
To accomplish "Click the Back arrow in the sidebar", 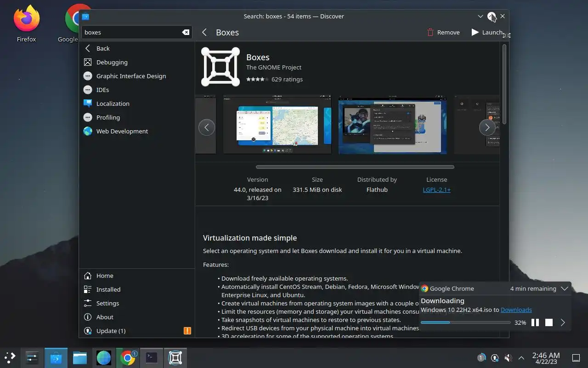I will 88,48.
